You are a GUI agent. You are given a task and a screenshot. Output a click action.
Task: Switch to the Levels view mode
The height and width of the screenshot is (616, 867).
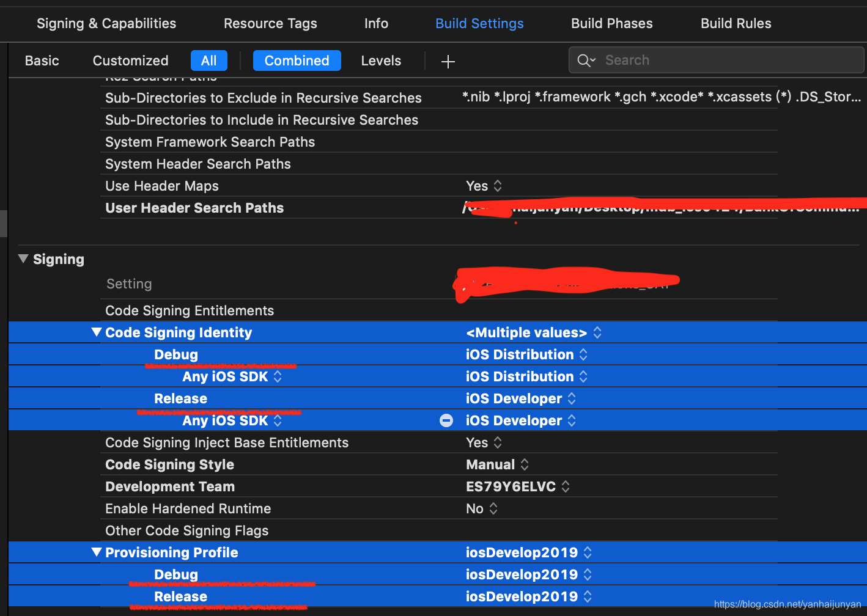(381, 61)
